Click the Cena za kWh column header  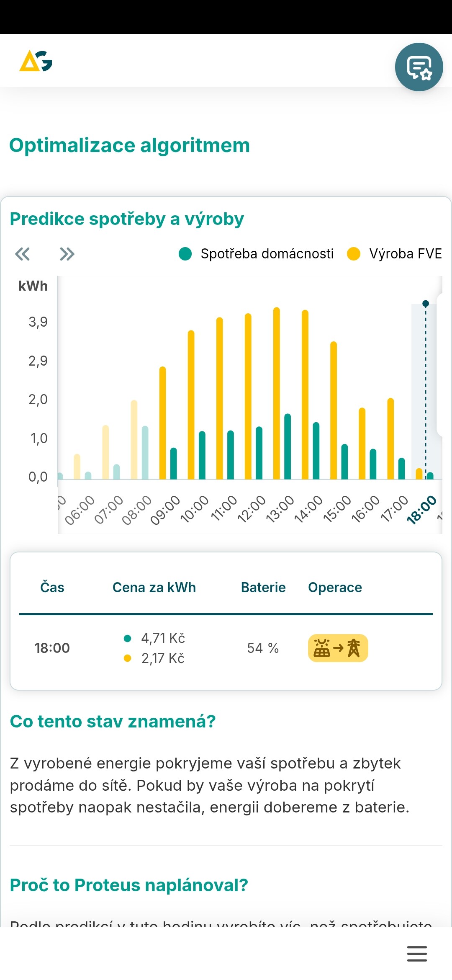click(x=154, y=587)
